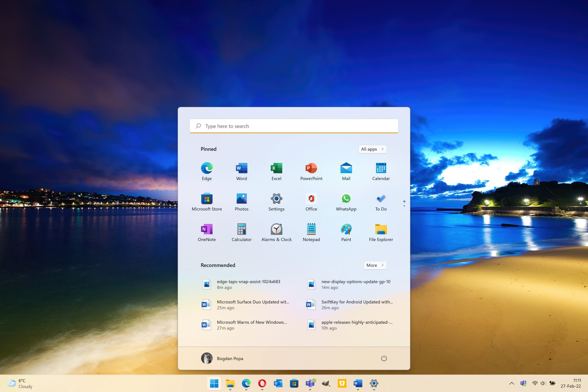Click the Start button on taskbar

click(214, 383)
